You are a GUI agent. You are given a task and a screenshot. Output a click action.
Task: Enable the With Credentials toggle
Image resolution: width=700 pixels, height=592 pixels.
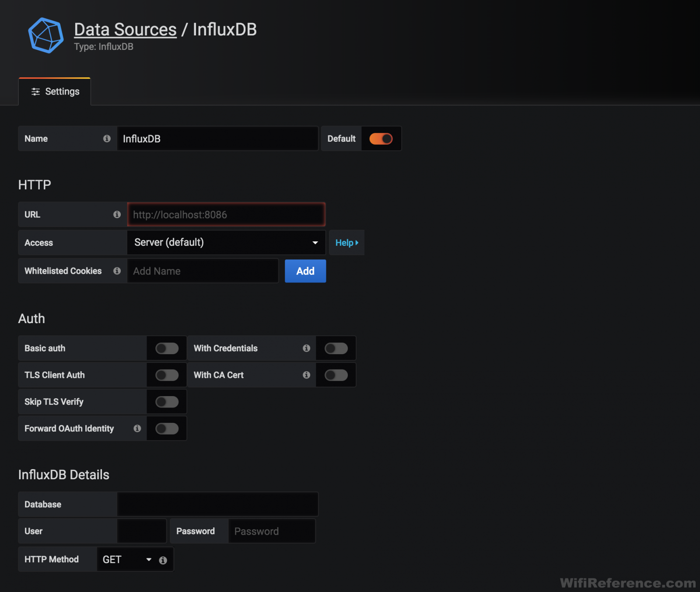[336, 348]
